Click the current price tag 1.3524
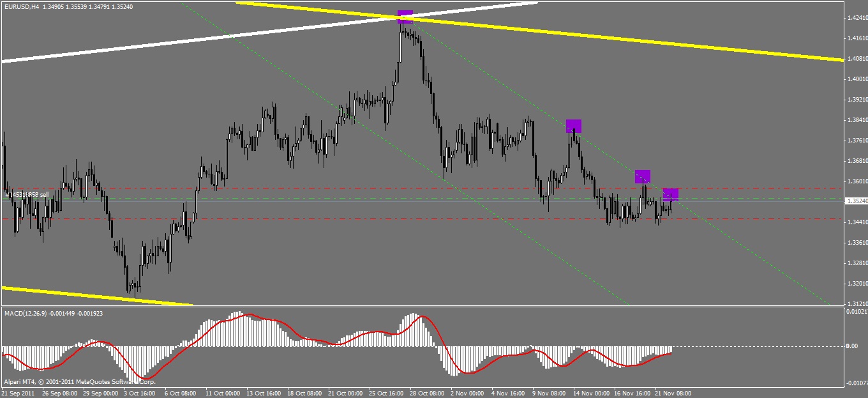 point(856,201)
